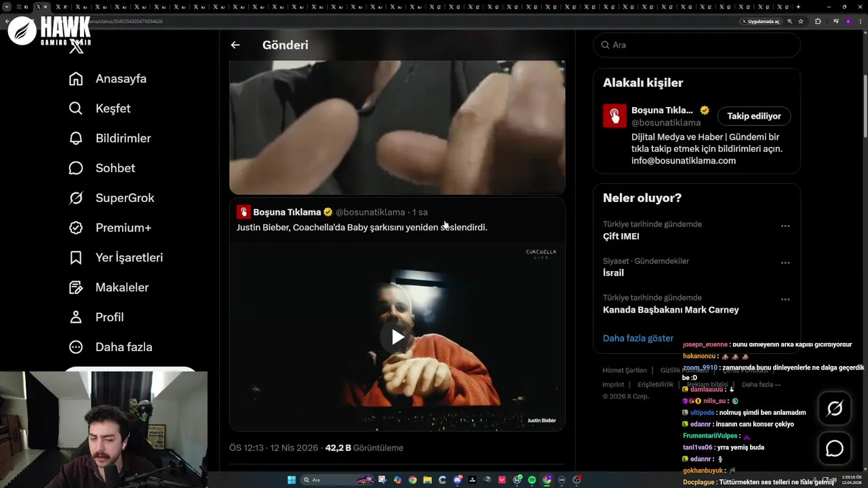Open the media control icon in toolbar
868x488 pixels.
pos(835,22)
